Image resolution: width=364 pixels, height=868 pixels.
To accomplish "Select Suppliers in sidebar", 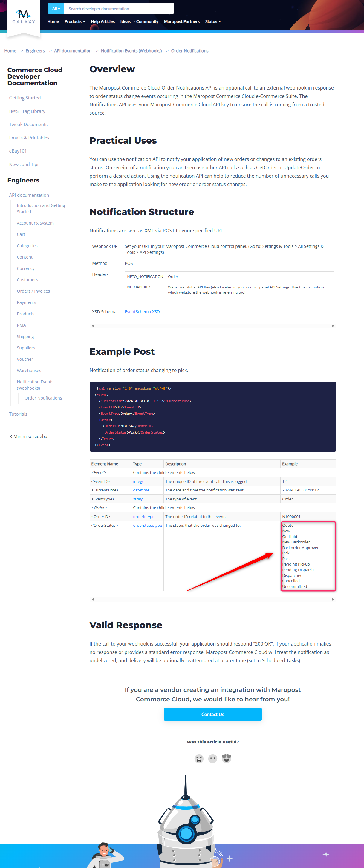I will 26,348.
